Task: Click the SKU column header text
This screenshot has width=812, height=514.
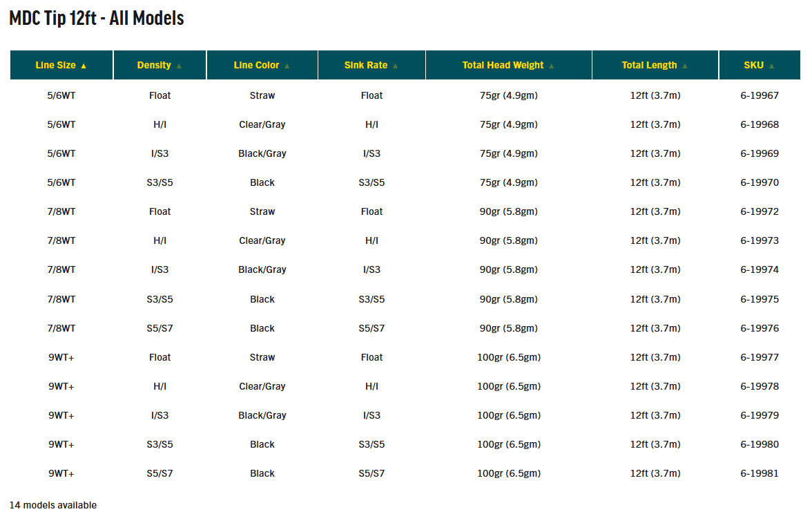Action: pos(753,65)
